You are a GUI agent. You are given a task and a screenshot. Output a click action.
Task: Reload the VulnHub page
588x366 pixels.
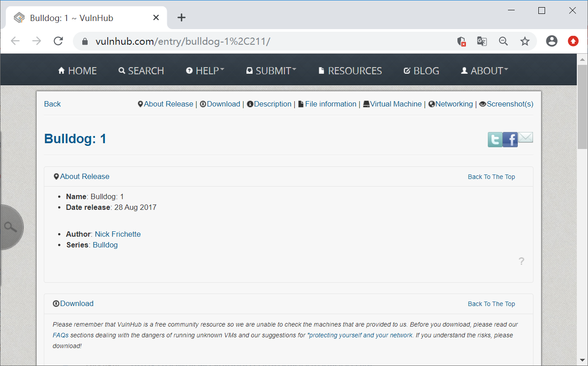click(x=58, y=41)
